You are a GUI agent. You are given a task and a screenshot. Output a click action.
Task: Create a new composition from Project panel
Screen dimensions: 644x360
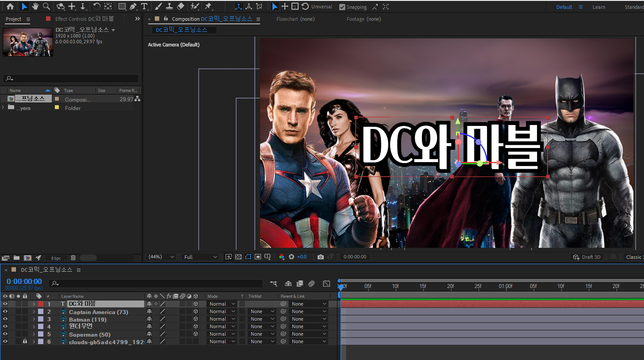[27, 258]
